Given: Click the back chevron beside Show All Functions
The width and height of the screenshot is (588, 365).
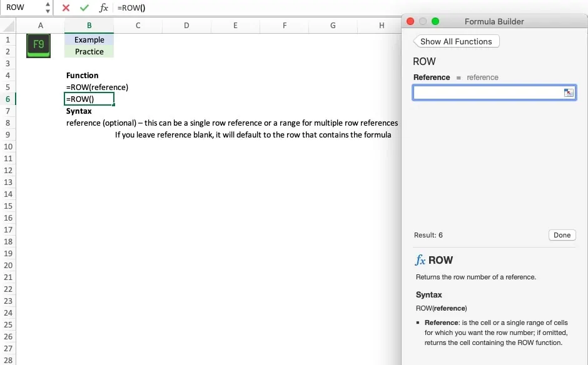Looking at the screenshot, I should [417, 41].
